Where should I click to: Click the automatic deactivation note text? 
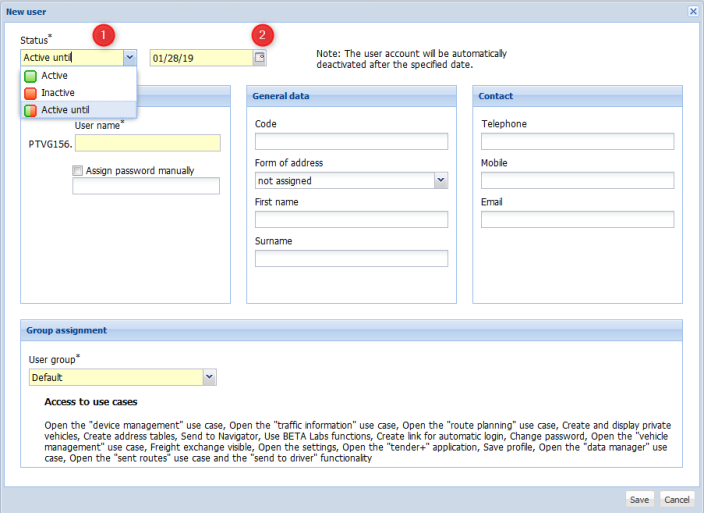pyautogui.click(x=411, y=59)
